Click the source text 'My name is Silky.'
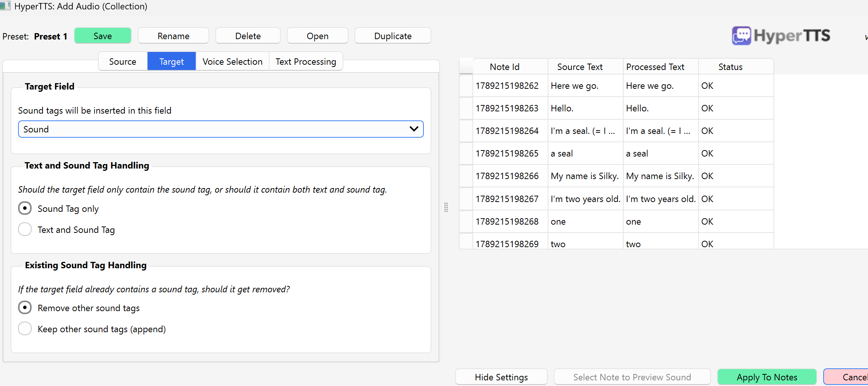This screenshot has width=868, height=386. click(x=586, y=176)
